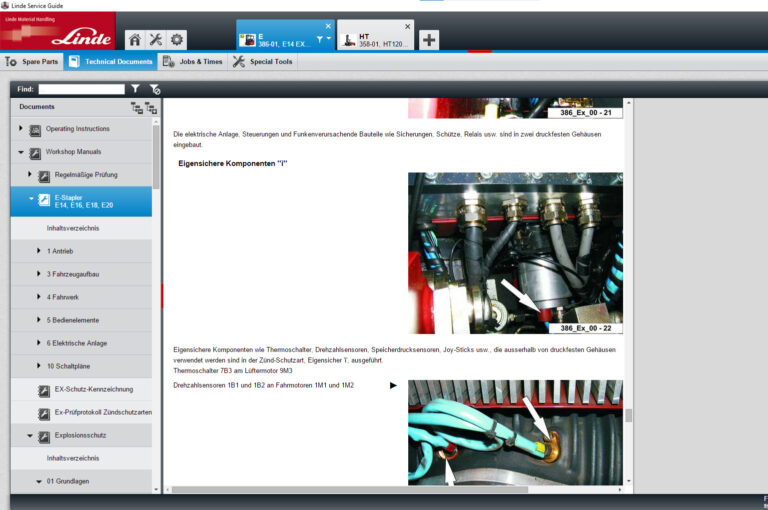Click Spare Parts tab icon
Screen dimensions: 768x510
click(x=11, y=62)
